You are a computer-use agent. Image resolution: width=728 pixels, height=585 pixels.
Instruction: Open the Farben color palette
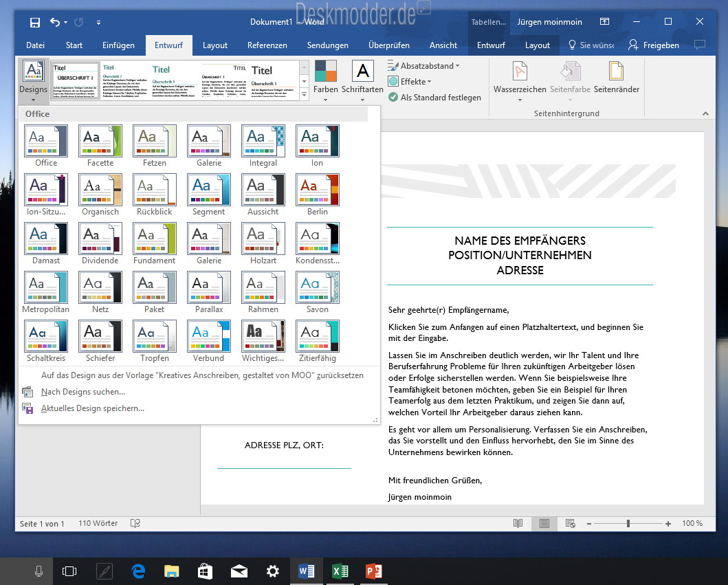tap(325, 73)
